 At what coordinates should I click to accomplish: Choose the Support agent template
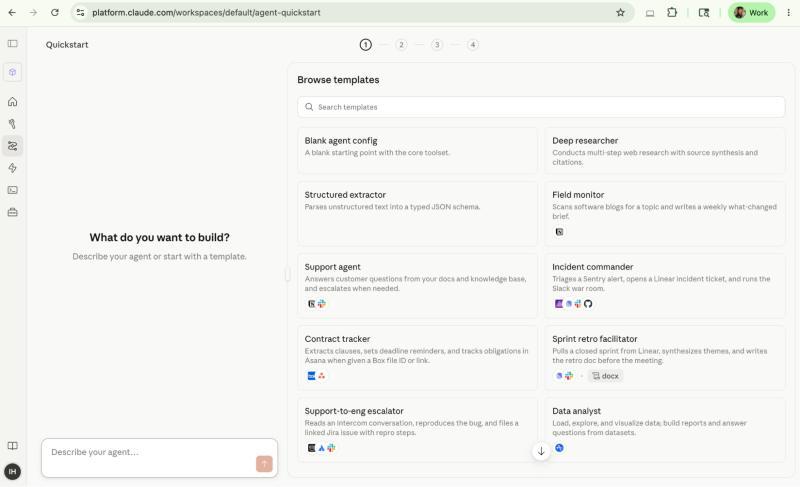417,286
